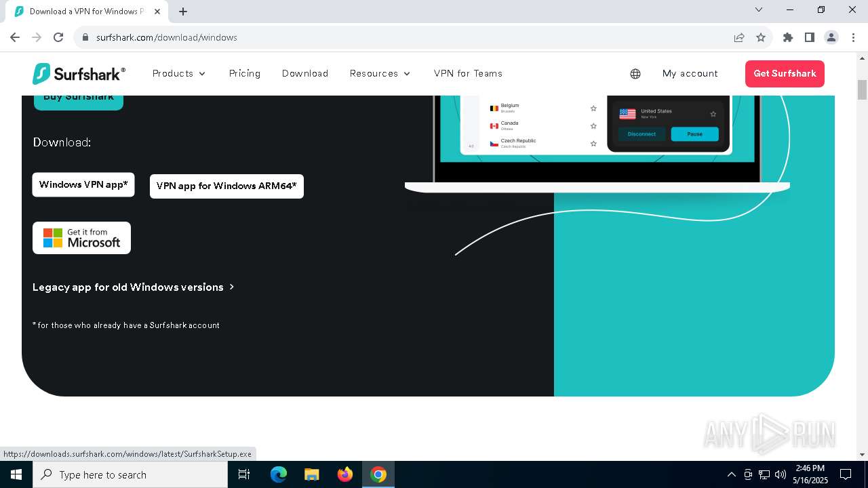Reload the Surfshark page
This screenshot has width=868, height=488.
[x=58, y=37]
